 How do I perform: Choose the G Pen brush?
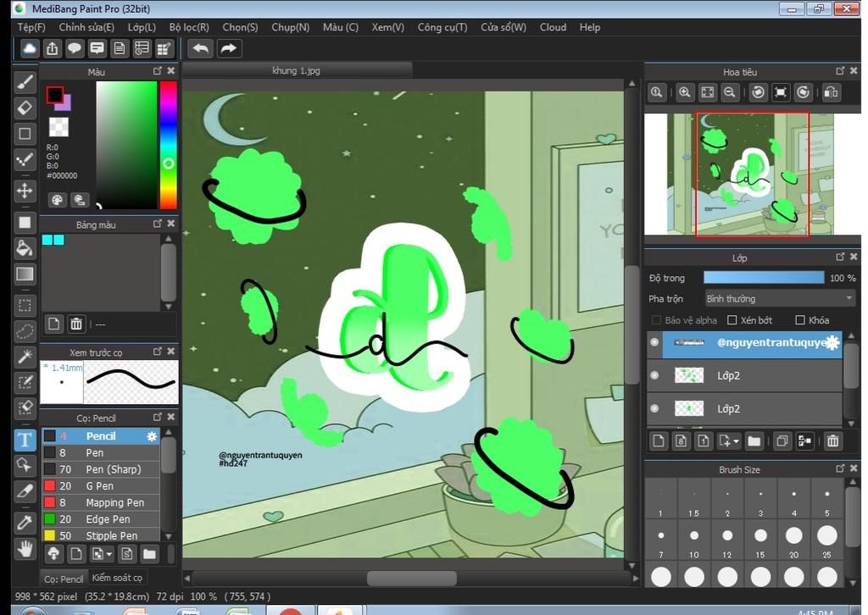(x=101, y=486)
